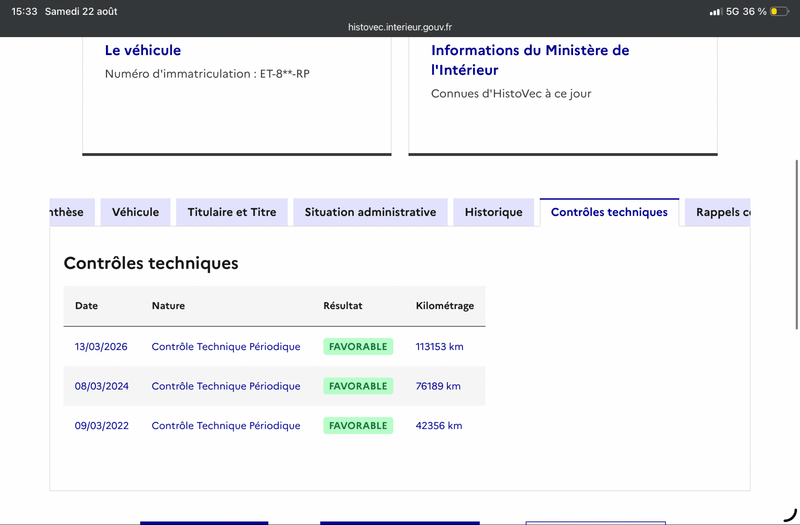Open the Véhicule tab
The image size is (800, 525).
pyautogui.click(x=135, y=212)
